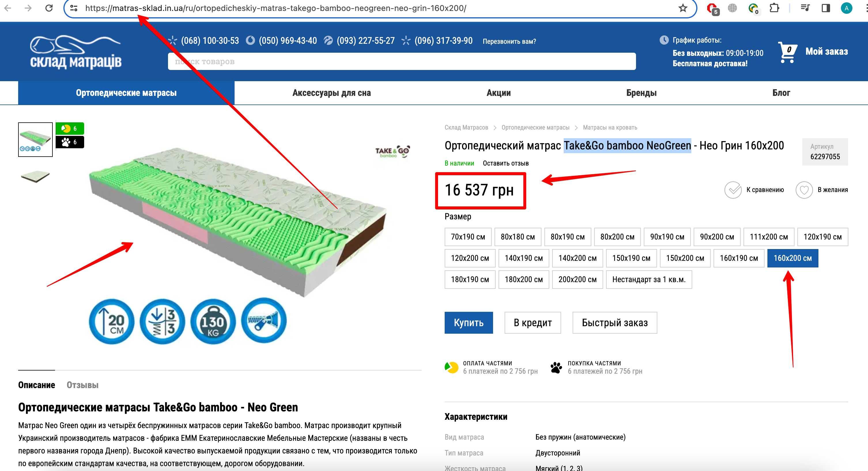Click the 130 kg load icon
Screen dimensions: 868x471
[x=213, y=322]
